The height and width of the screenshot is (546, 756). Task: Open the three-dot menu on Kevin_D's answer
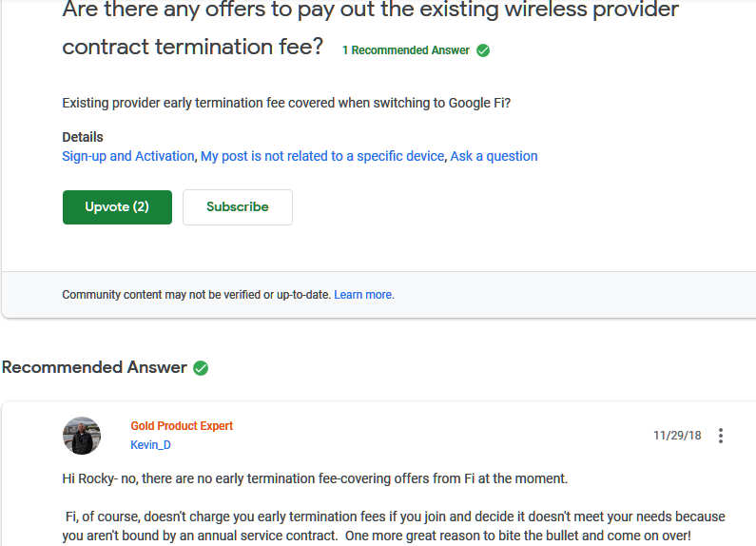click(x=721, y=436)
